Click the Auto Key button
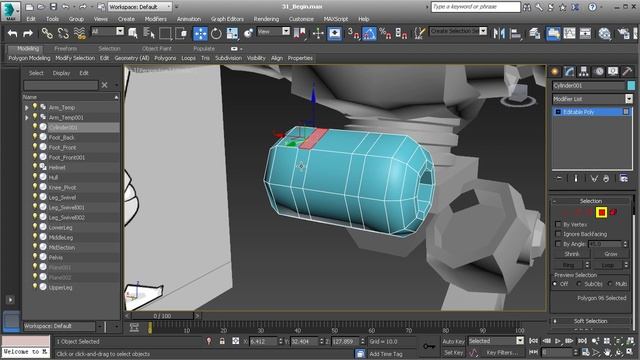The image size is (640, 360). [x=453, y=341]
